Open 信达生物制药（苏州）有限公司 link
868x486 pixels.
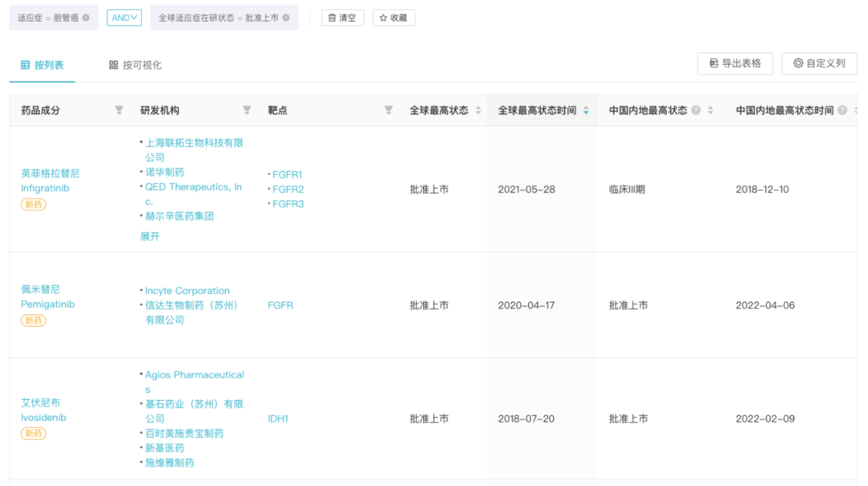click(191, 312)
